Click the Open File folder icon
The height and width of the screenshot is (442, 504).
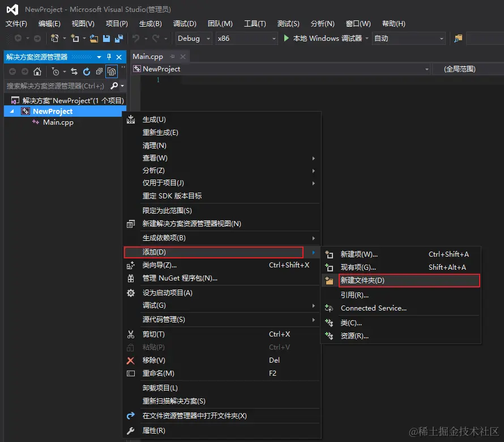[94, 39]
